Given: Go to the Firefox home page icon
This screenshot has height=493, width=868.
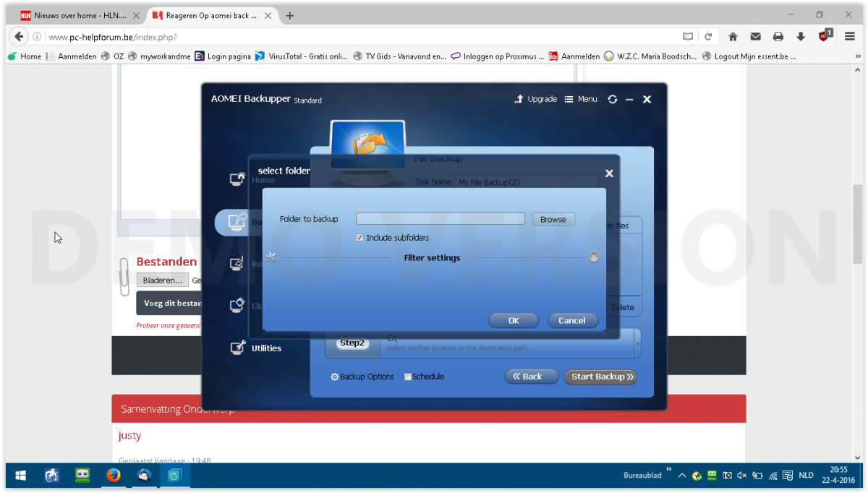Looking at the screenshot, I should 733,37.
